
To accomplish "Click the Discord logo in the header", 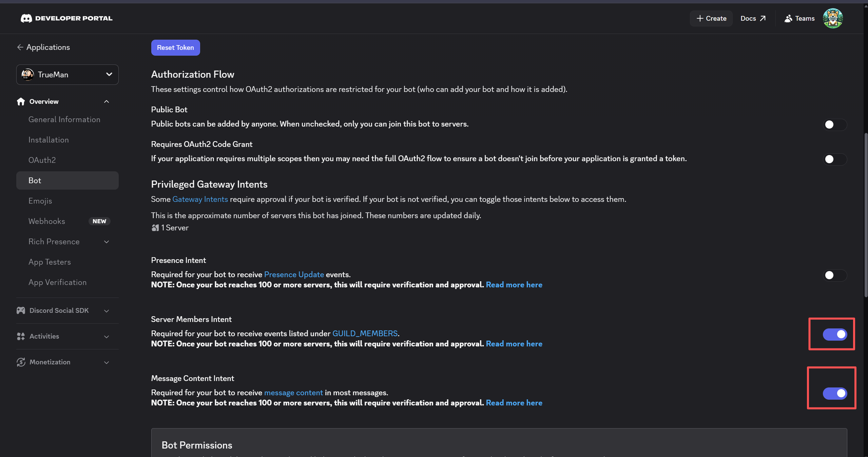I will [26, 18].
